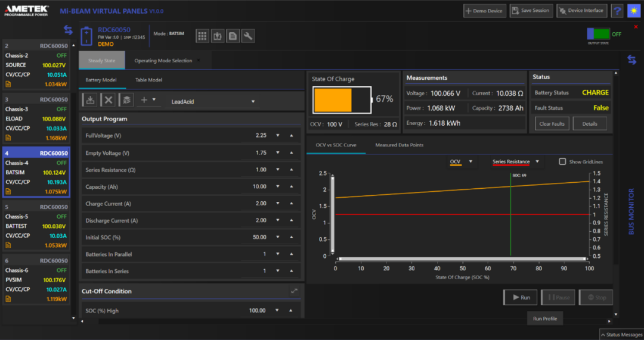644x340 pixels.
Task: Decrease Discharge Current with down arrow
Action: tap(278, 220)
